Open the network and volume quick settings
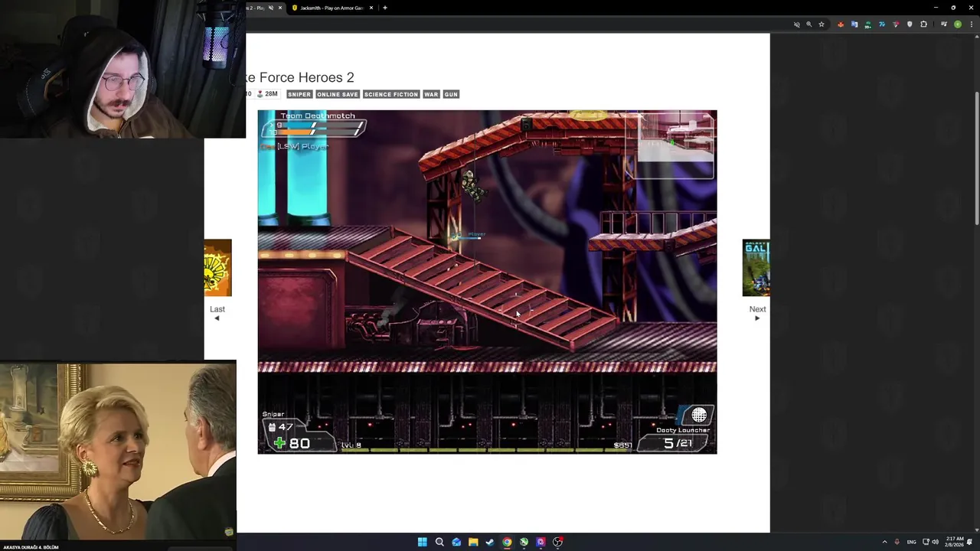980x551 pixels. tap(930, 542)
